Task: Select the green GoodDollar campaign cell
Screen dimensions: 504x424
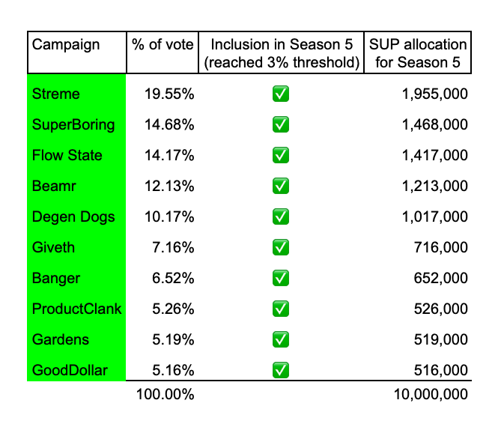Action: tap(76, 370)
